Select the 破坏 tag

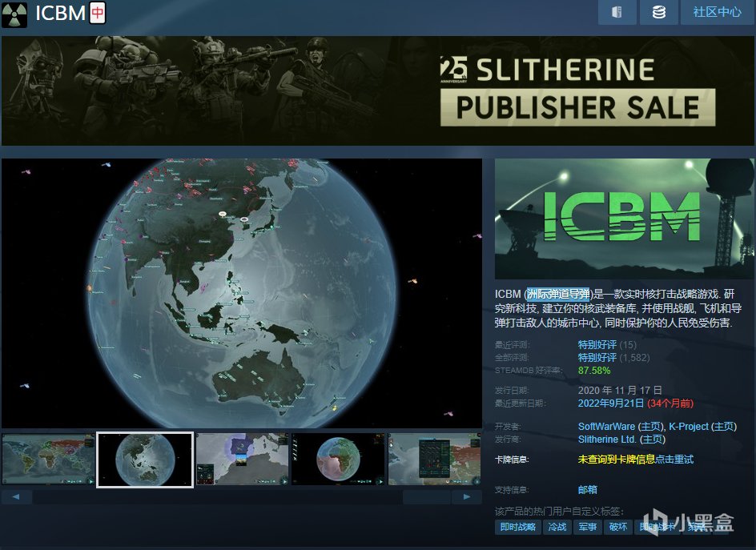coord(618,527)
